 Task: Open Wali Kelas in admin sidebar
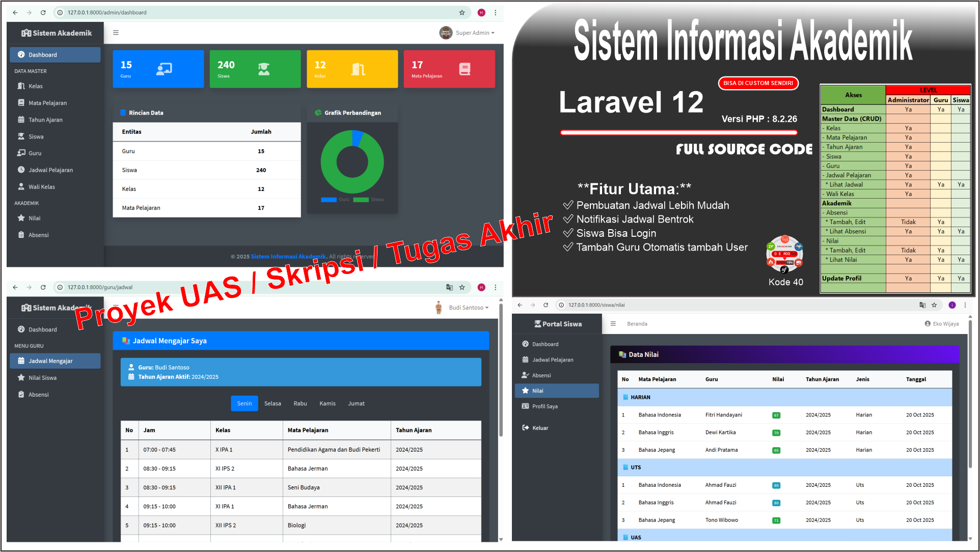[x=55, y=187]
